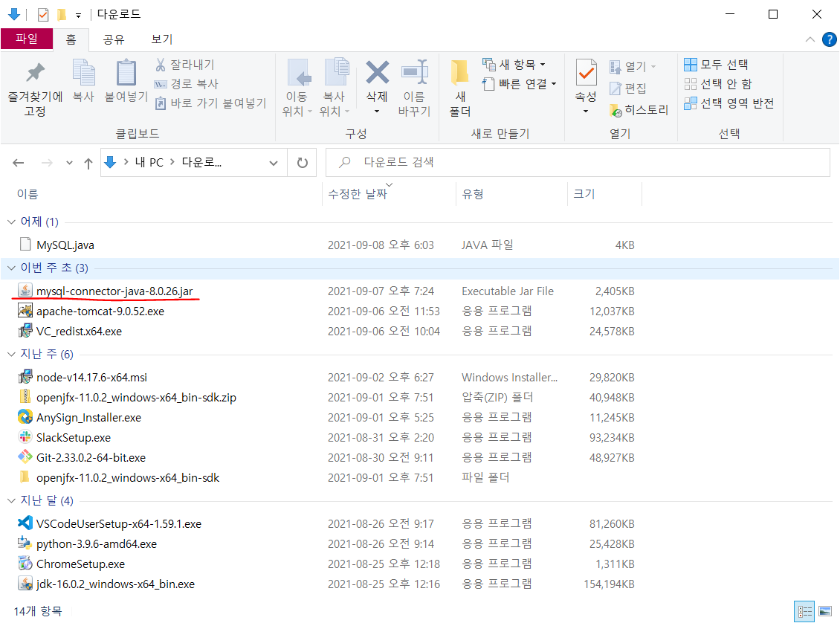Switch to large icons view in status bar

[x=825, y=611]
